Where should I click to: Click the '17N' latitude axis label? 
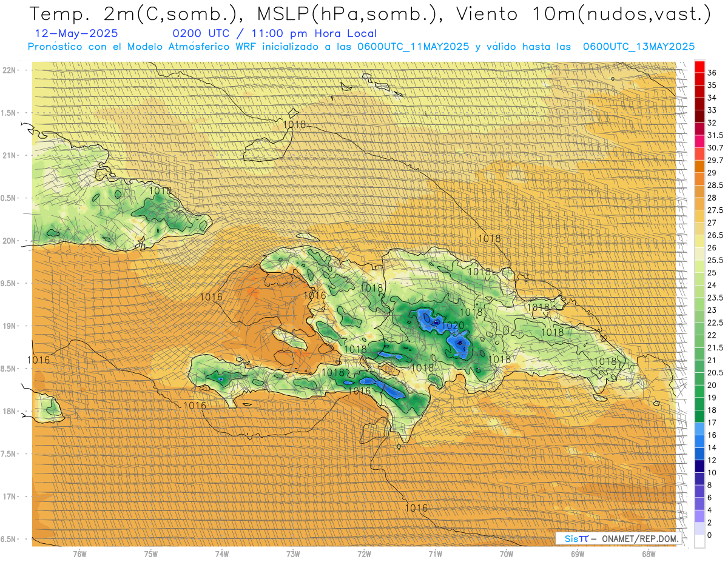coord(10,497)
